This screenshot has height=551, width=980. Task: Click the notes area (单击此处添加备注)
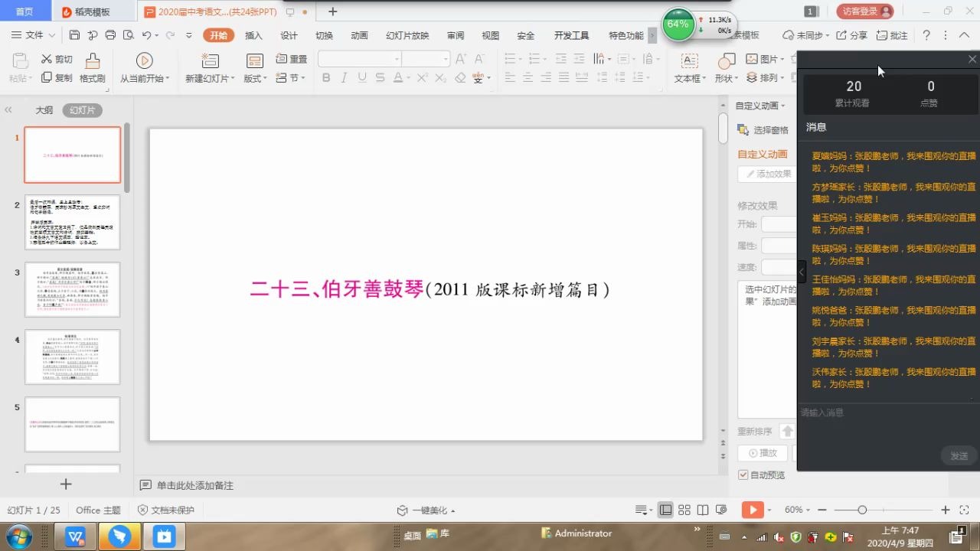(x=195, y=485)
